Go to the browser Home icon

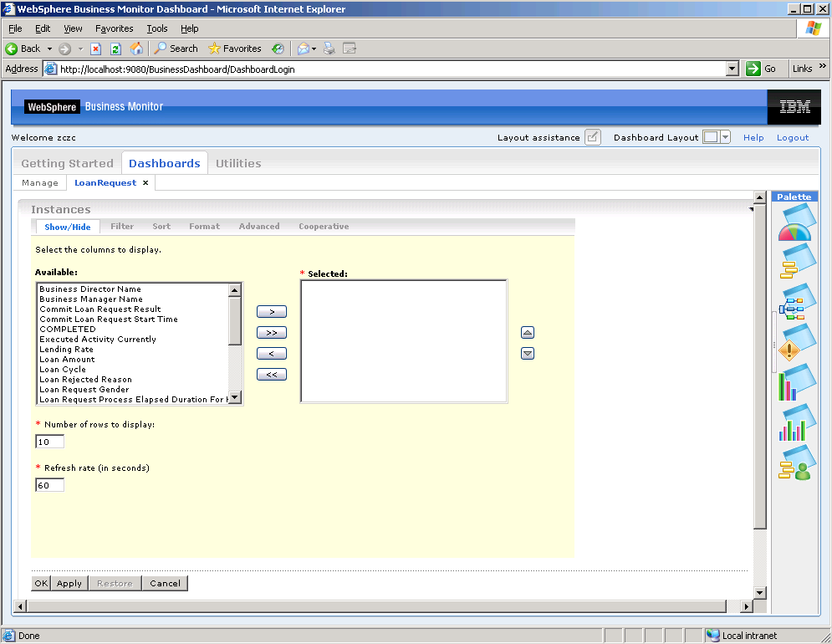136,49
